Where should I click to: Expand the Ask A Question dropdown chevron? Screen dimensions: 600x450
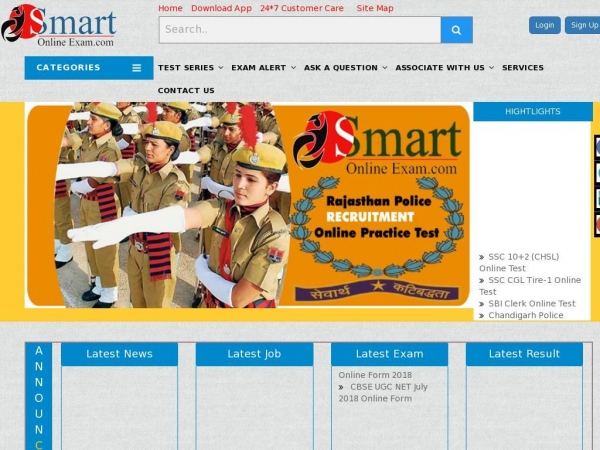point(385,68)
